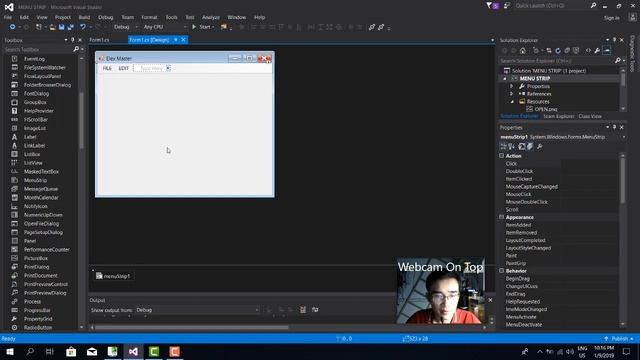Collapse the MENU STRIP project node
640x360 pixels.
point(505,78)
